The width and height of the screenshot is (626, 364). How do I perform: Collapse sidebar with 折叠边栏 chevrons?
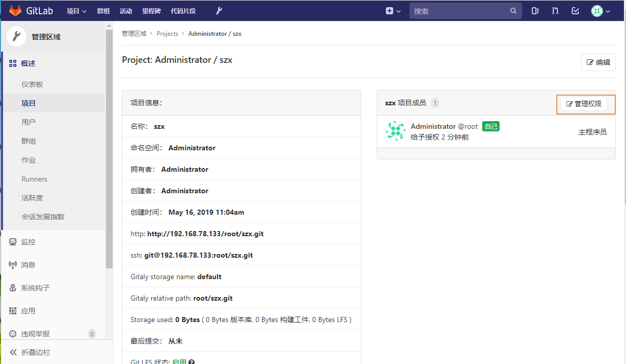click(x=13, y=352)
